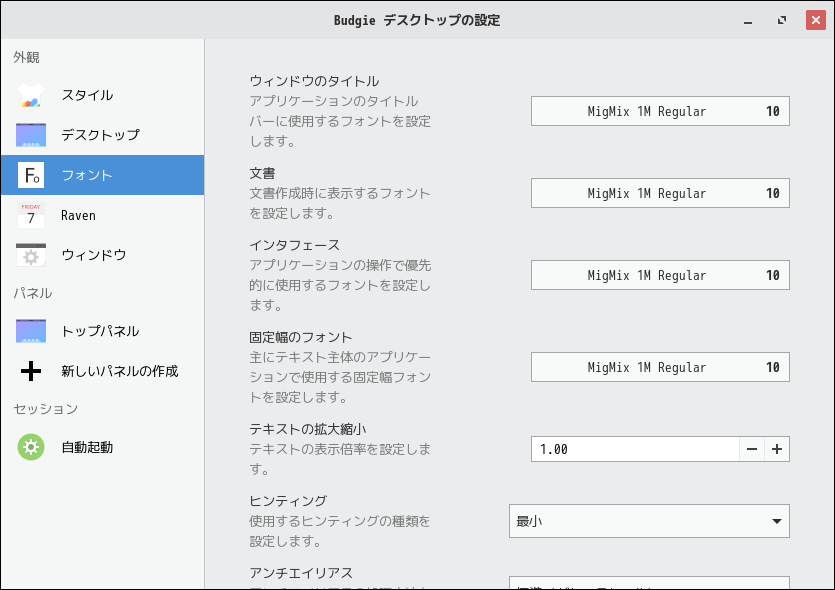835x590 pixels.
Task: Open the interface (インタフェース) font chooser
Action: (660, 275)
